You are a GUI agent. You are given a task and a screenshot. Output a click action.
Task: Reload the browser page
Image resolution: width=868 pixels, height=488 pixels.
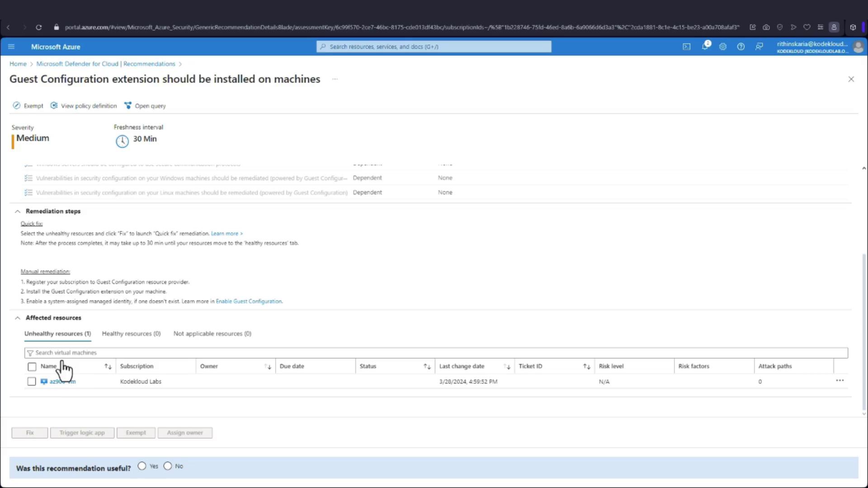pyautogui.click(x=39, y=27)
